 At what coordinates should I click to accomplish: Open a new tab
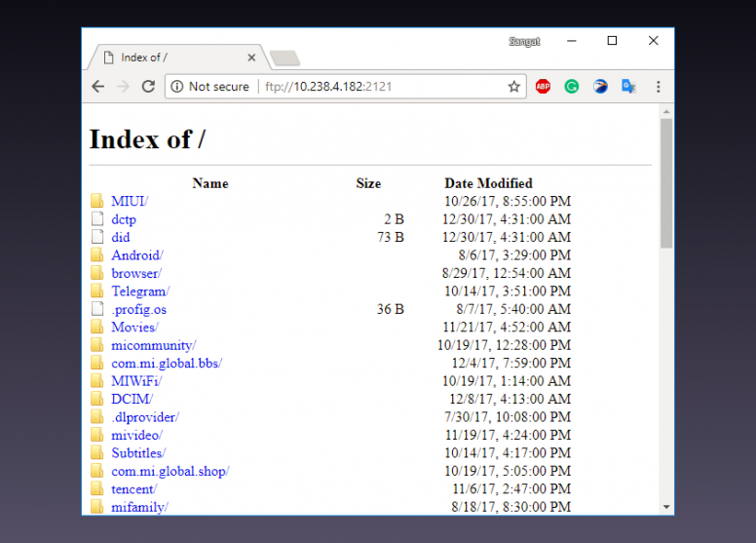(x=283, y=58)
